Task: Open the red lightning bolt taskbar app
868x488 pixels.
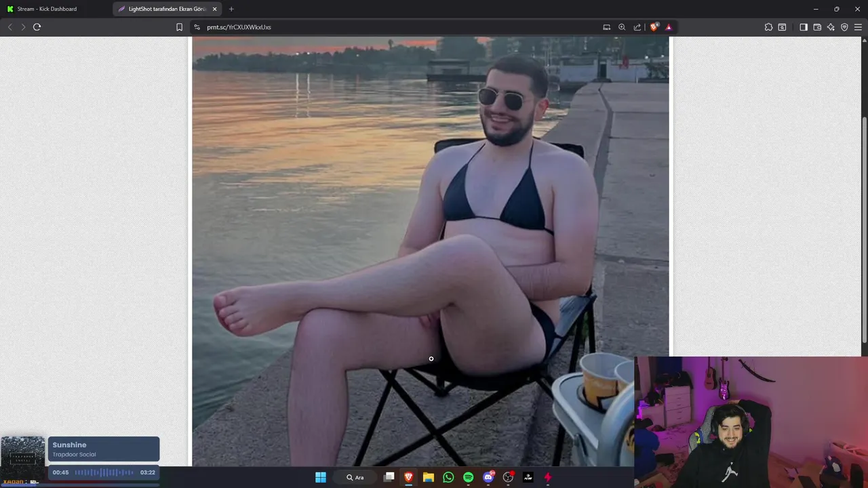Action: 548,477
